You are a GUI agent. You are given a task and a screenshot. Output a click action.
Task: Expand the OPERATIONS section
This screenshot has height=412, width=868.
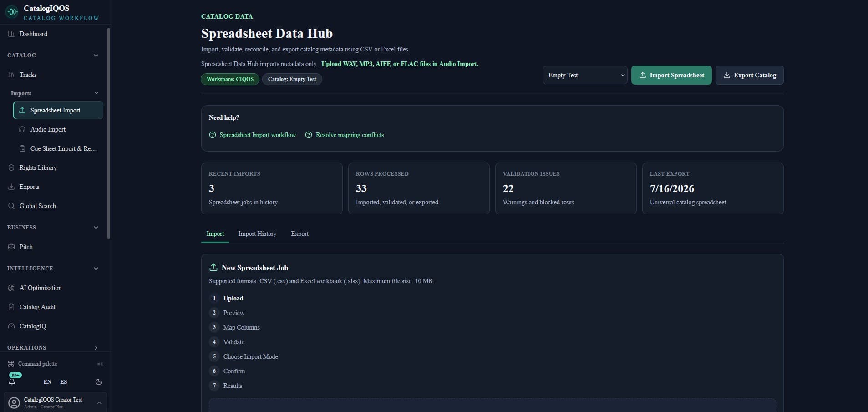click(x=96, y=348)
